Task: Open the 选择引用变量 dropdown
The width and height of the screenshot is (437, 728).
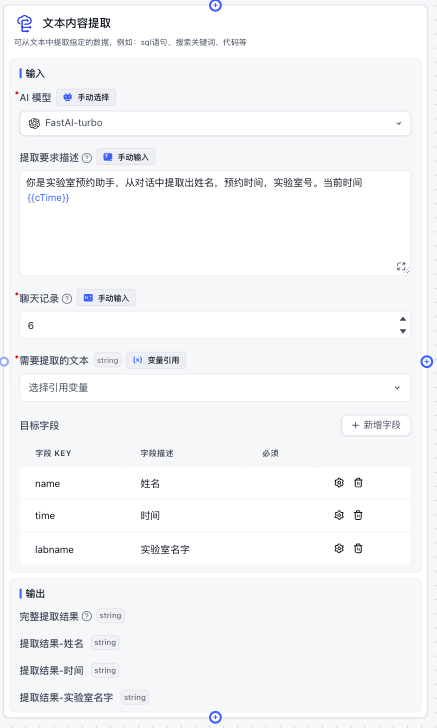Action: click(x=215, y=388)
